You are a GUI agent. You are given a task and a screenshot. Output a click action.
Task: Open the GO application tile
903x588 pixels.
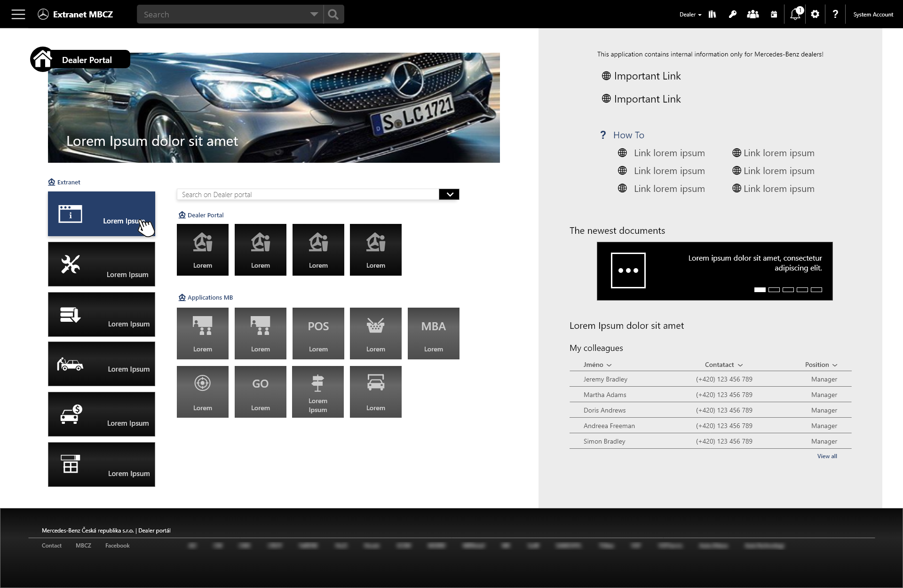(260, 391)
